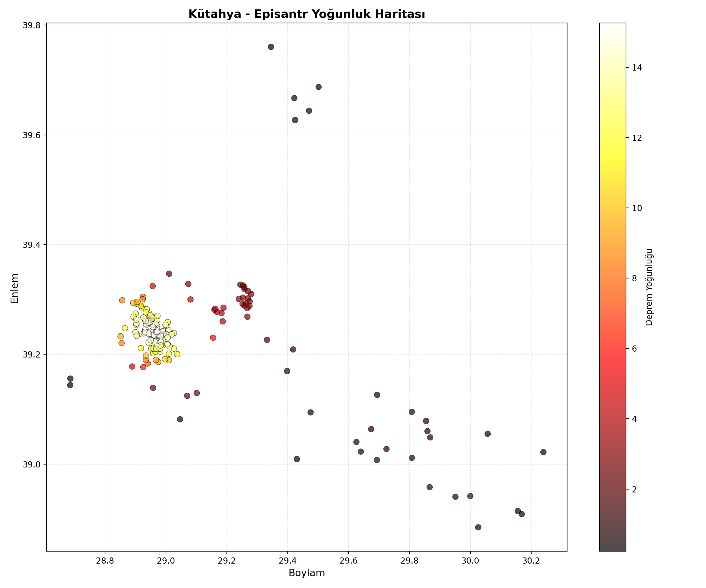This screenshot has height=588, width=706.
Task: Click the y-axis tick label 39.8
Action: [x=31, y=26]
